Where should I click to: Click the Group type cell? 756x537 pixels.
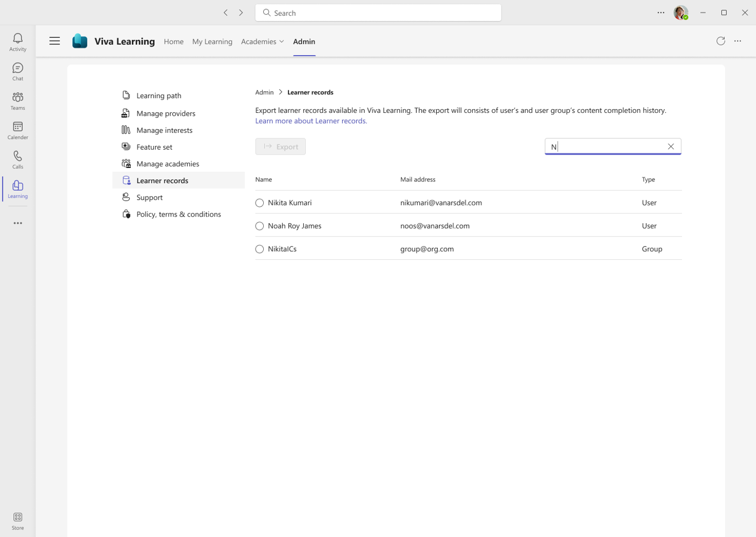coord(652,249)
